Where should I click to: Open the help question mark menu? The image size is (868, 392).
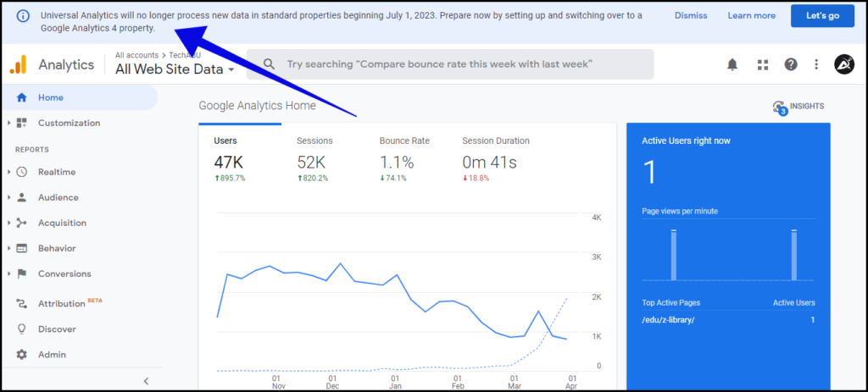pyautogui.click(x=791, y=64)
